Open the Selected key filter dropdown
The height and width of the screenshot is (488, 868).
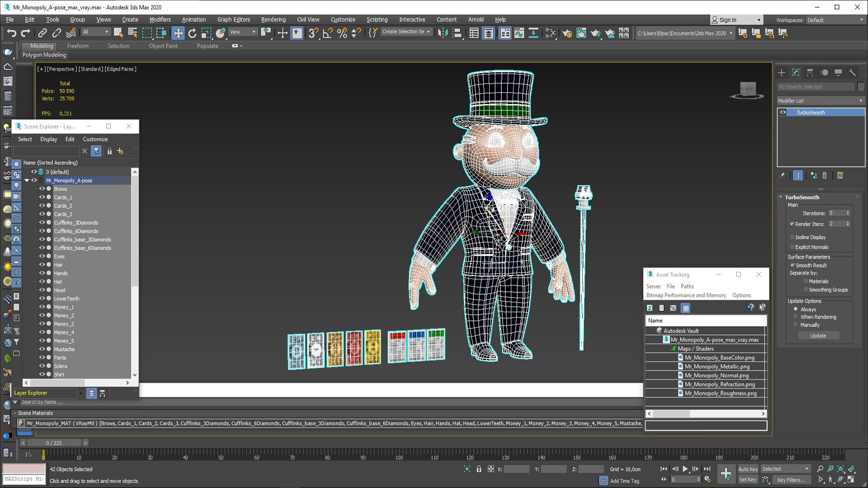785,469
